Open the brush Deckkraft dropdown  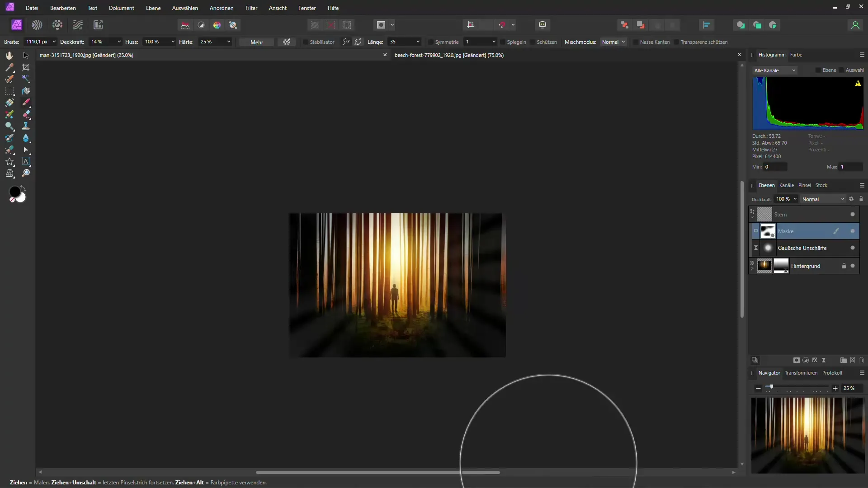coord(119,42)
